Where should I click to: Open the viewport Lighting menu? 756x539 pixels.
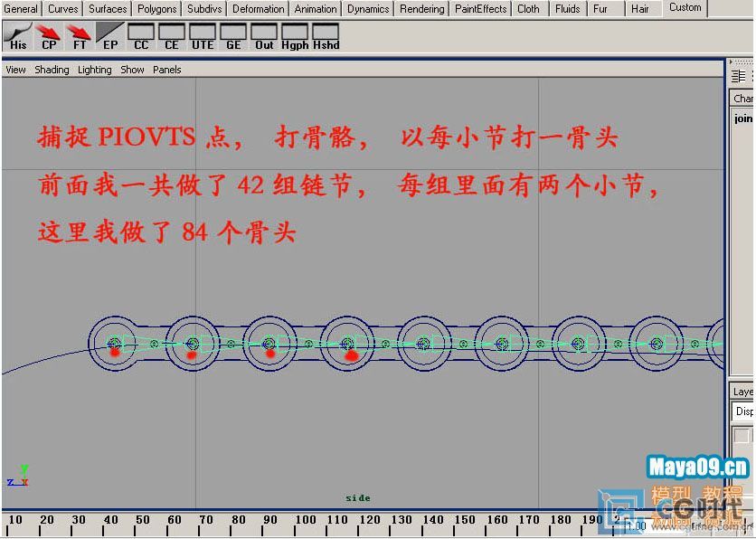pyautogui.click(x=94, y=70)
